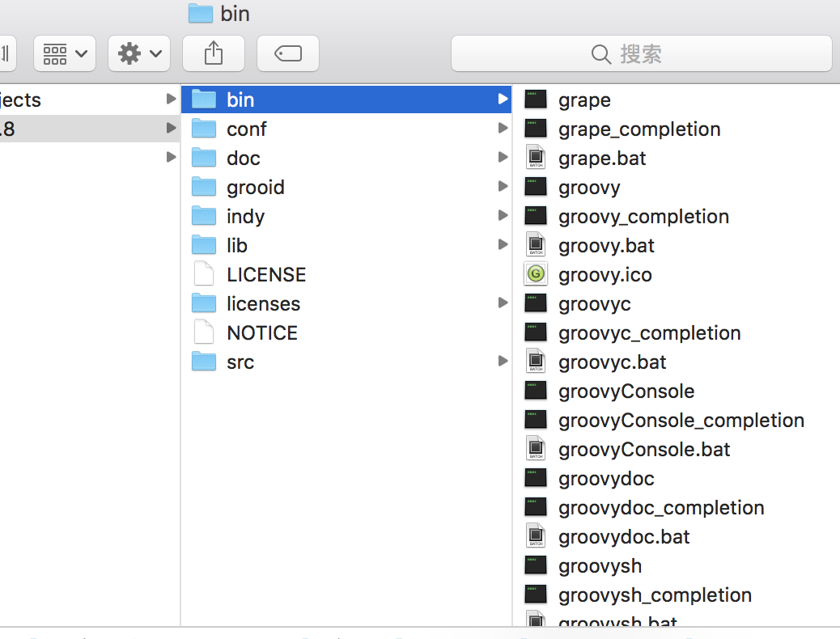Select the lib folder icon
Viewport: 840px width, 639px height.
(204, 245)
